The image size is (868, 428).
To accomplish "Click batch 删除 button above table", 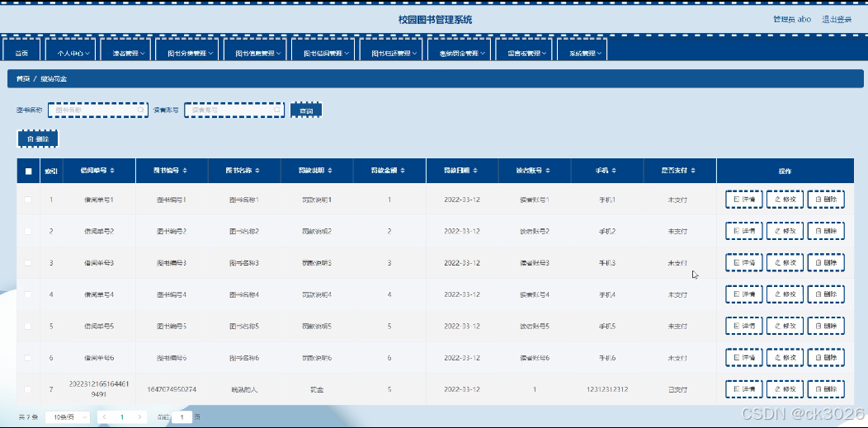I will (x=38, y=139).
